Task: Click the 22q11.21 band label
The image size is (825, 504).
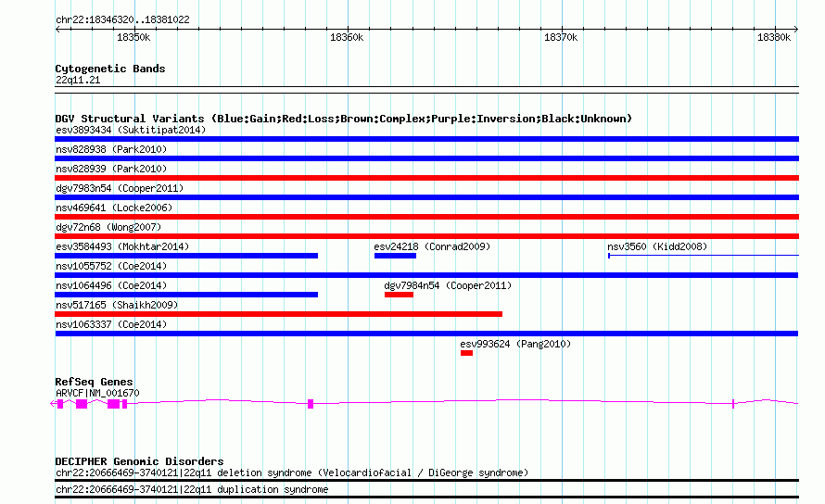Action: coord(78,80)
